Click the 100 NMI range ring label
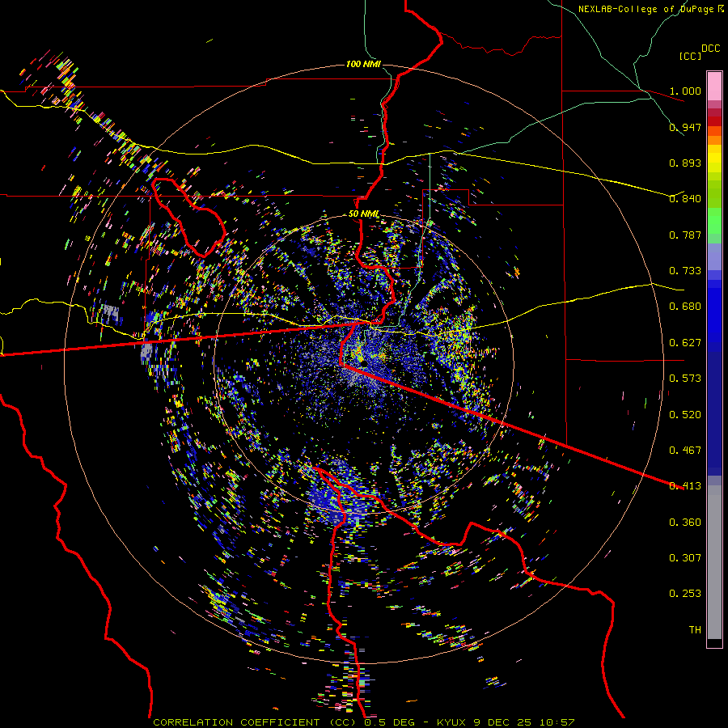Screen dimensions: 728x728 pyautogui.click(x=363, y=64)
